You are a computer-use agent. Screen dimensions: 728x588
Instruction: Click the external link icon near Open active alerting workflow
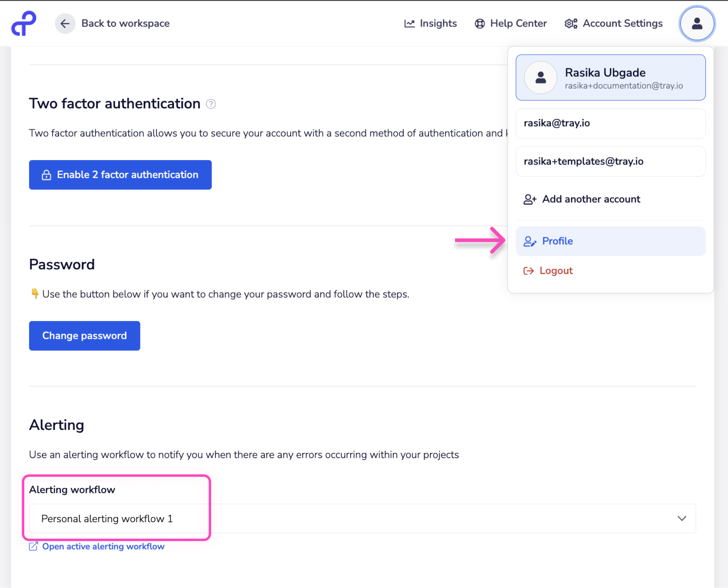(34, 546)
